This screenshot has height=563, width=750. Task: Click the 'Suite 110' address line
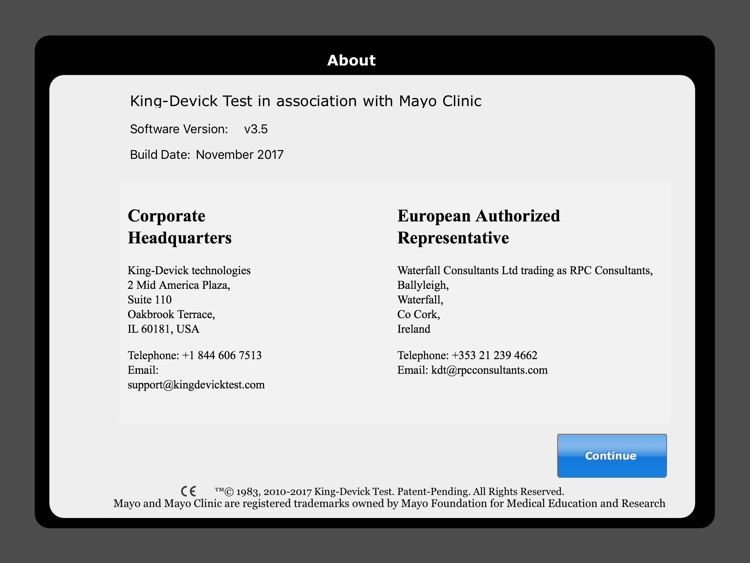(x=149, y=300)
